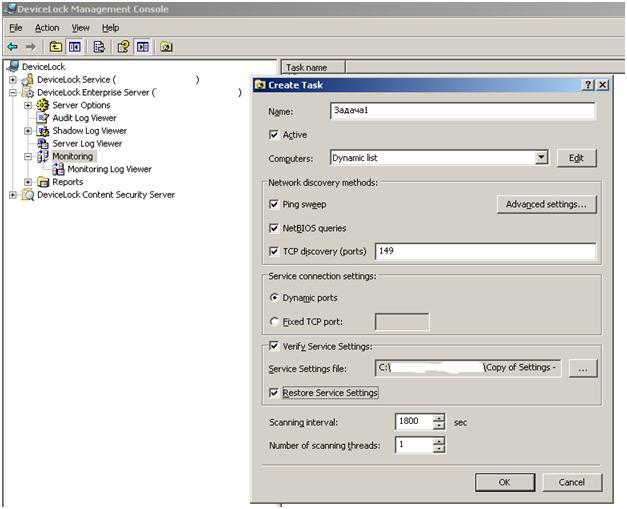Viewport: 627px width, 509px height.
Task: Increase the Number of scanning threads
Action: (x=439, y=441)
